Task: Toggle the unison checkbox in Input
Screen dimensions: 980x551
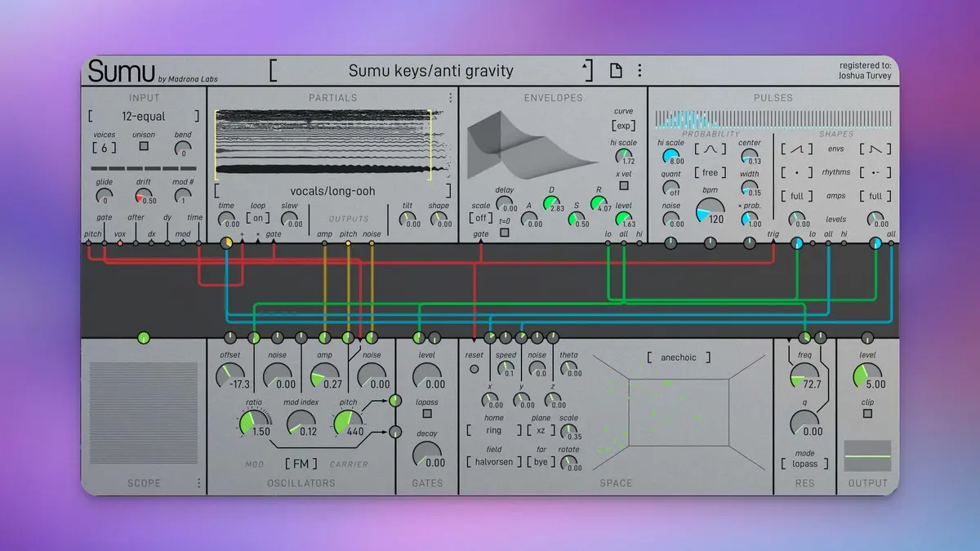Action: 144,146
